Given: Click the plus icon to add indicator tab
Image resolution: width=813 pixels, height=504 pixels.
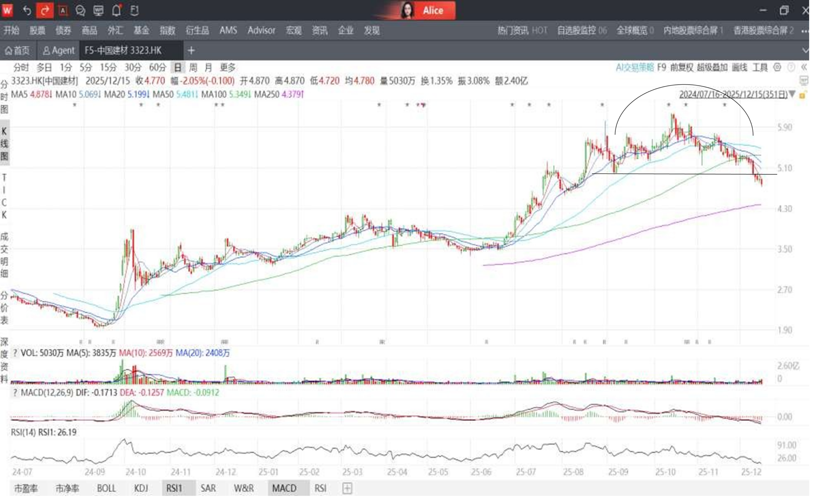Looking at the screenshot, I should point(347,488).
